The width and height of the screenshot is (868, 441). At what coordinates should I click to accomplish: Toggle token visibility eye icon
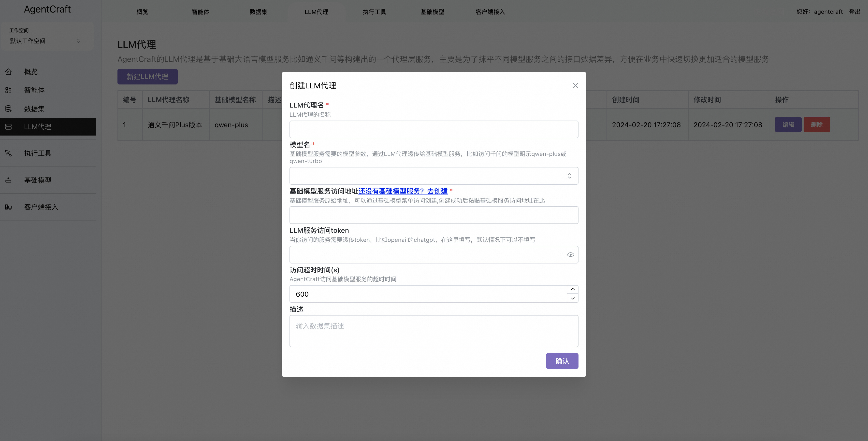click(x=570, y=254)
